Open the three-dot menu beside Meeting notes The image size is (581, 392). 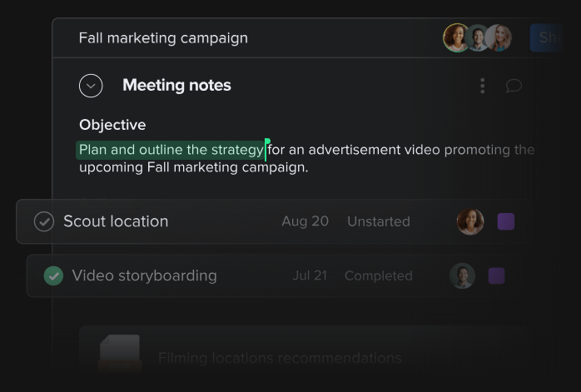click(x=482, y=86)
